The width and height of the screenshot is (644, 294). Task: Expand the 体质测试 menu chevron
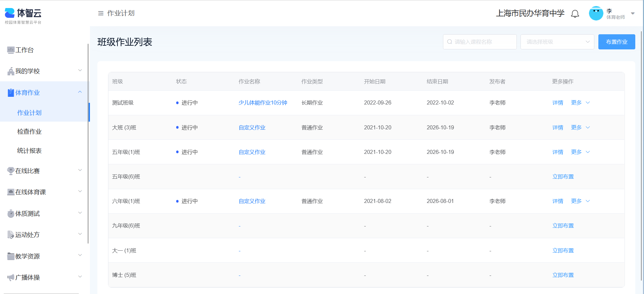click(x=80, y=213)
